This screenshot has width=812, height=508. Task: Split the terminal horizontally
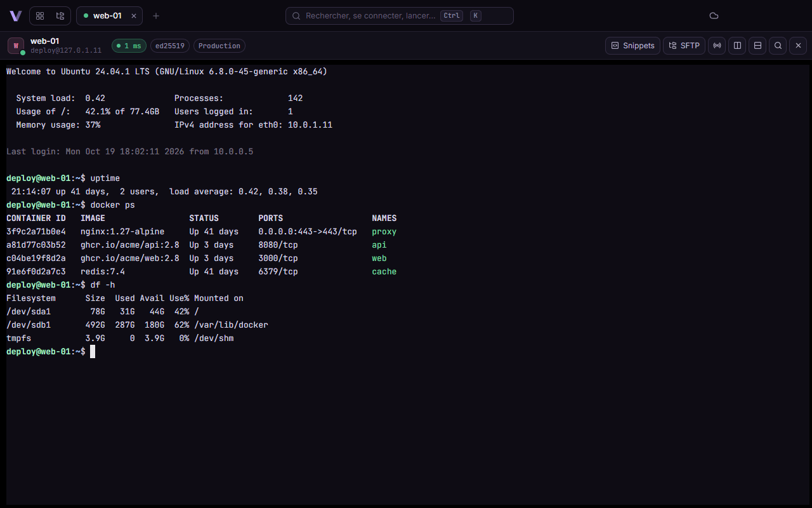[x=757, y=46]
